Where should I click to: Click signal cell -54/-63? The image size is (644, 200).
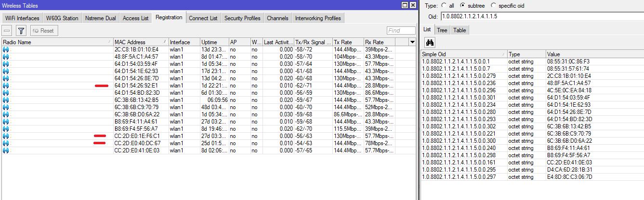point(313,143)
